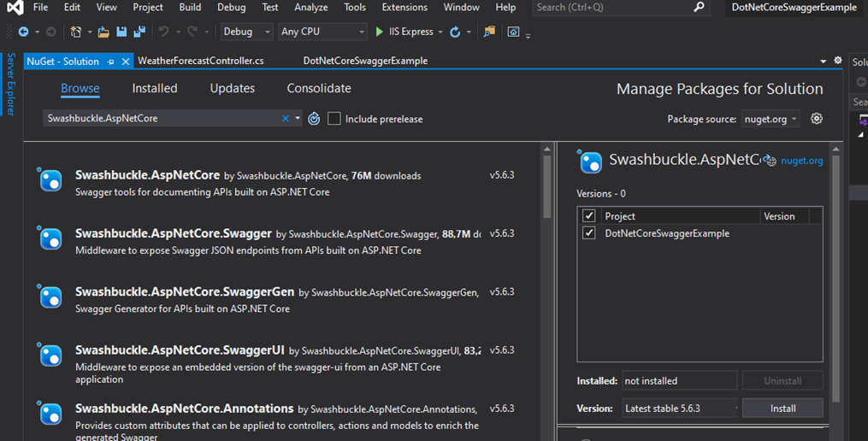Open the File menu

[40, 7]
